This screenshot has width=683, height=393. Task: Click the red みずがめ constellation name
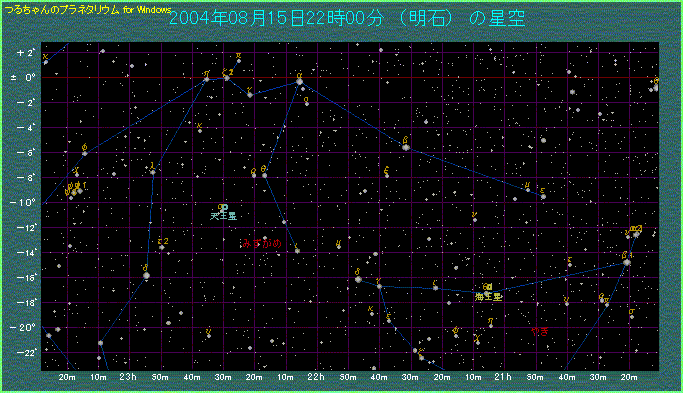point(262,244)
